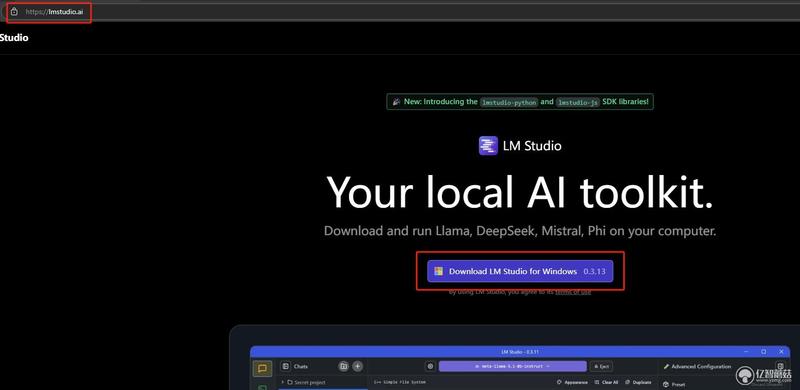Open Advanced Configuration in the preview
800x390 pixels.
[697, 367]
